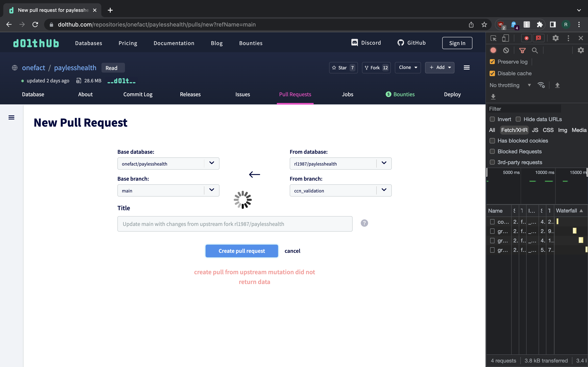Switch to the Commit Log tab
588x367 pixels.
click(138, 94)
